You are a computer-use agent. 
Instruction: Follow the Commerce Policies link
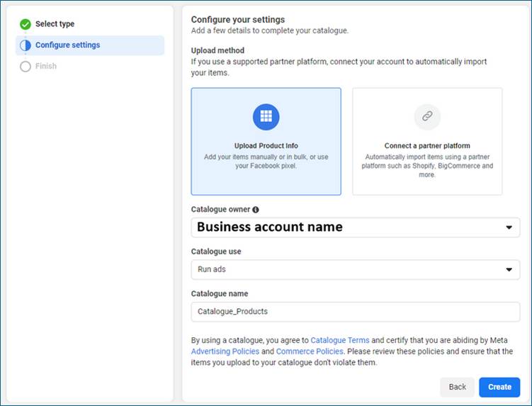tap(309, 351)
